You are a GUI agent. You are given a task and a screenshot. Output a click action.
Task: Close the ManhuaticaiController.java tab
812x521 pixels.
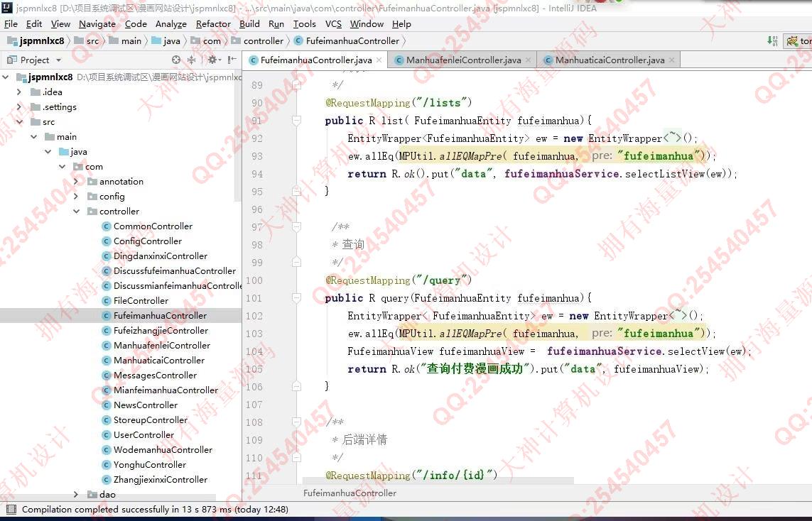click(x=671, y=60)
